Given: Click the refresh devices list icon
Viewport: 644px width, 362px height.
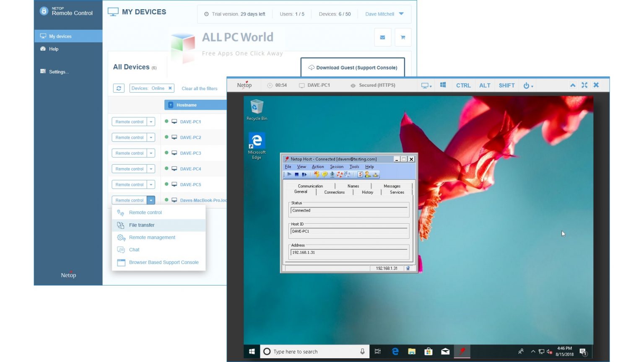Looking at the screenshot, I should [x=119, y=88].
